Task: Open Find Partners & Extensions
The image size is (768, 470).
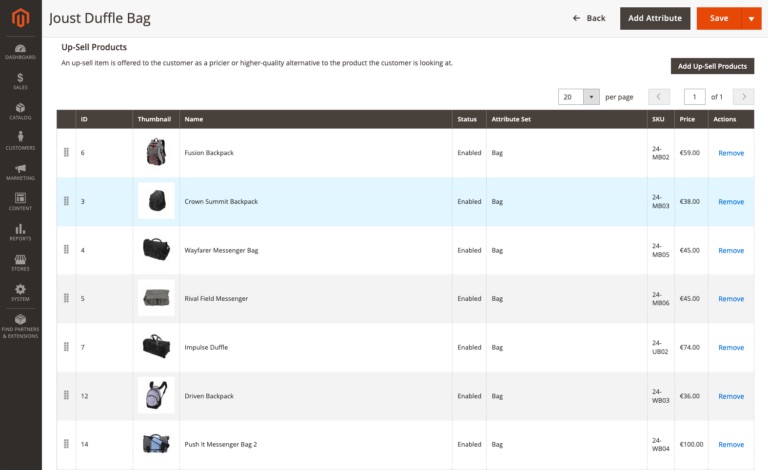Action: coord(20,326)
